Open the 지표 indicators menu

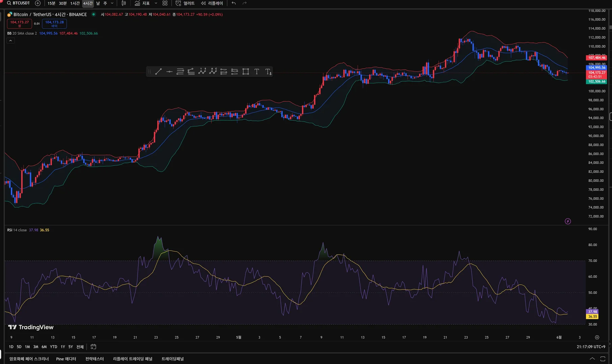point(142,3)
